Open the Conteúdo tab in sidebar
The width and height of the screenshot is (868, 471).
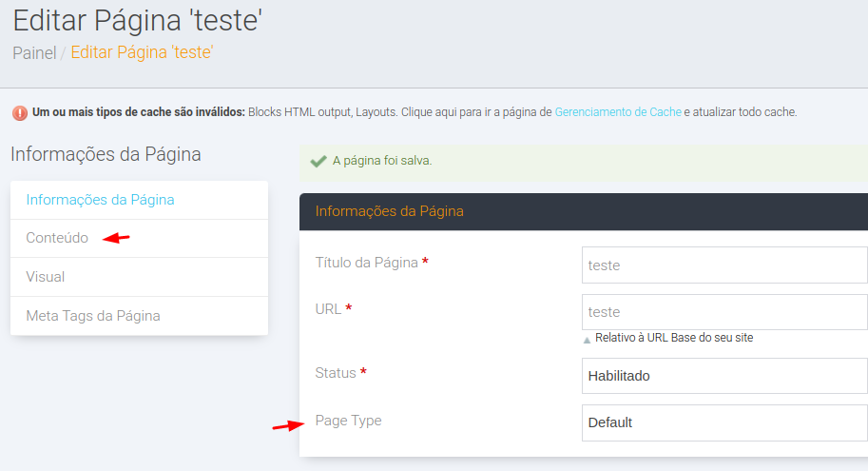[x=139, y=238]
